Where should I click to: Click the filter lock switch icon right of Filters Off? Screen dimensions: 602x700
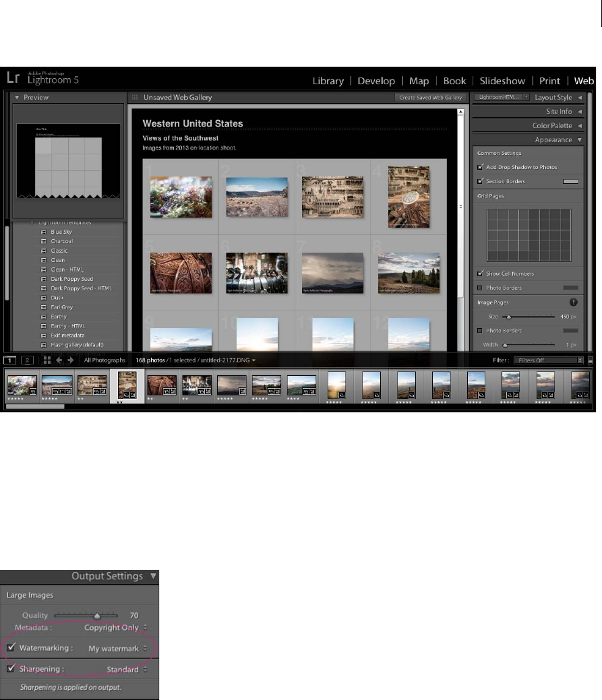591,360
